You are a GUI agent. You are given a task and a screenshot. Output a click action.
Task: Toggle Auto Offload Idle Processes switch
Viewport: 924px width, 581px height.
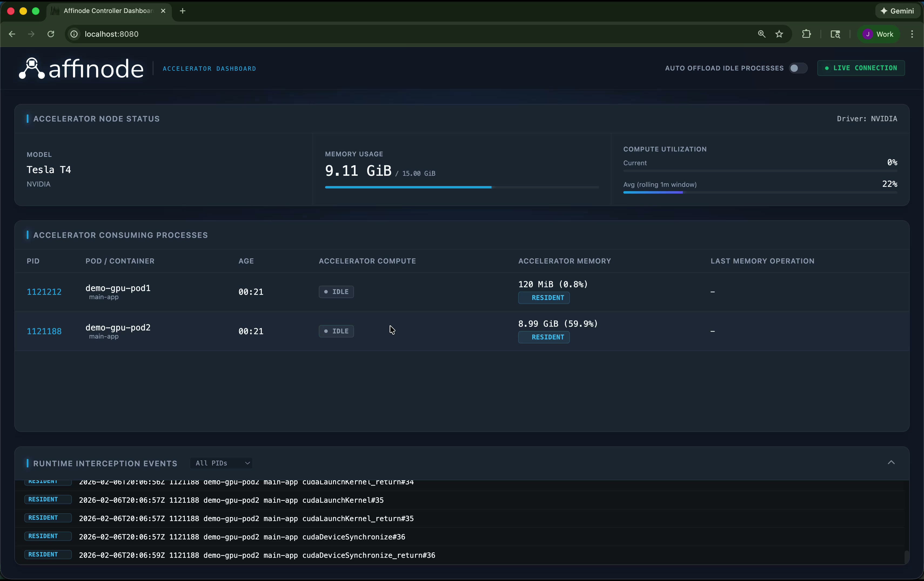coord(798,68)
